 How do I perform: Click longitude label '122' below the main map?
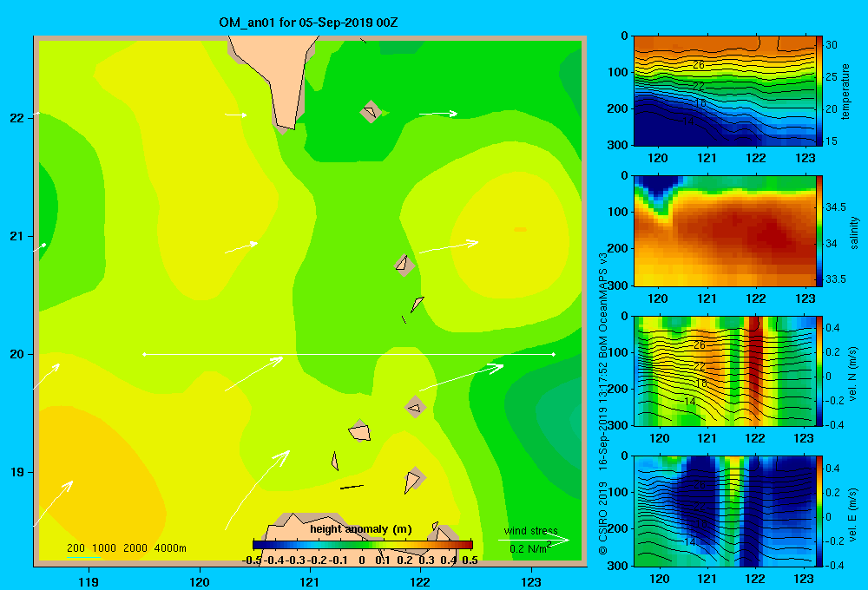tap(420, 581)
